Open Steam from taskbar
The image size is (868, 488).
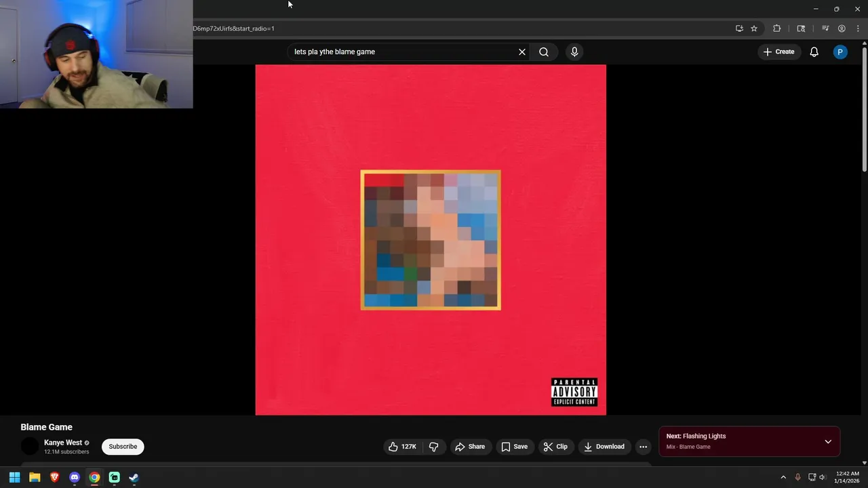(134, 477)
